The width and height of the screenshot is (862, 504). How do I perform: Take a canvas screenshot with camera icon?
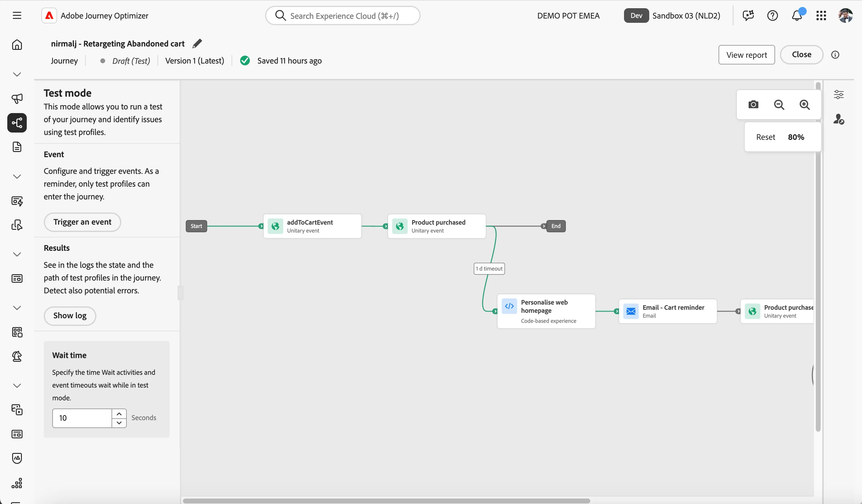pyautogui.click(x=753, y=104)
